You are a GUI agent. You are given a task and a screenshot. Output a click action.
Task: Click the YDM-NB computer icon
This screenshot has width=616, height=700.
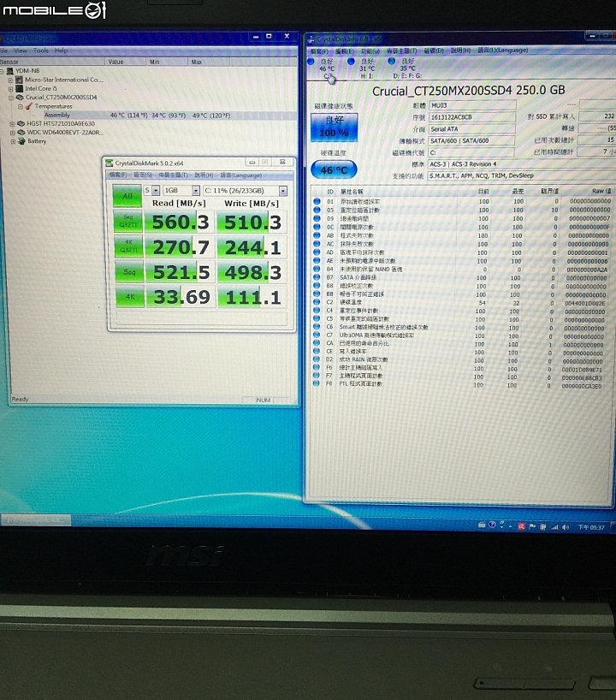[9, 70]
